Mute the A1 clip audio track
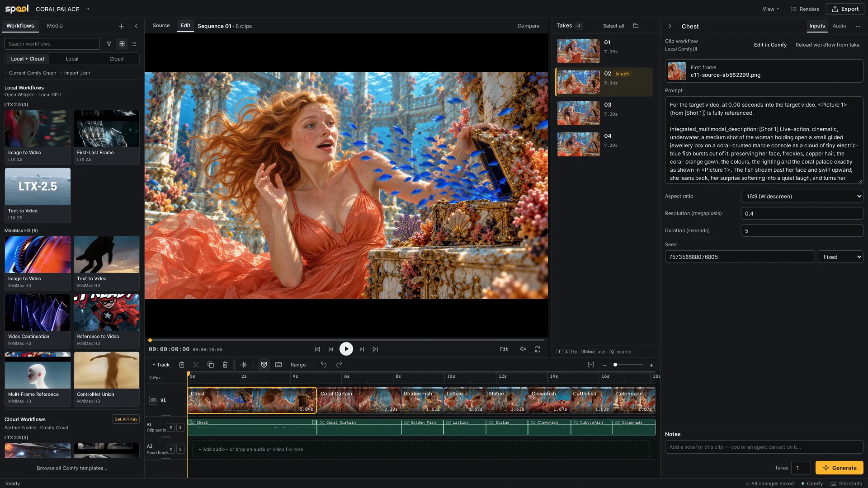The width and height of the screenshot is (868, 488). pos(171,427)
